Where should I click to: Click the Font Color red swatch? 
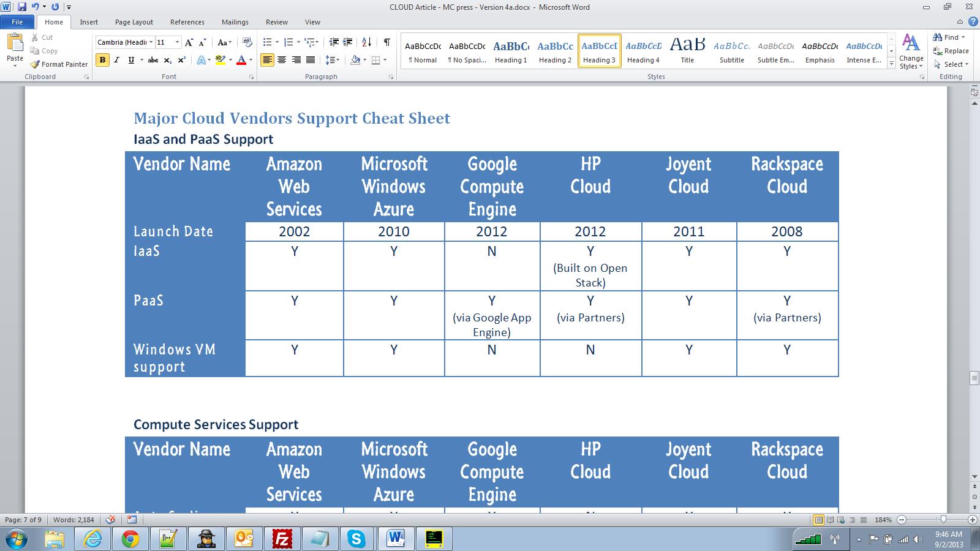[241, 60]
